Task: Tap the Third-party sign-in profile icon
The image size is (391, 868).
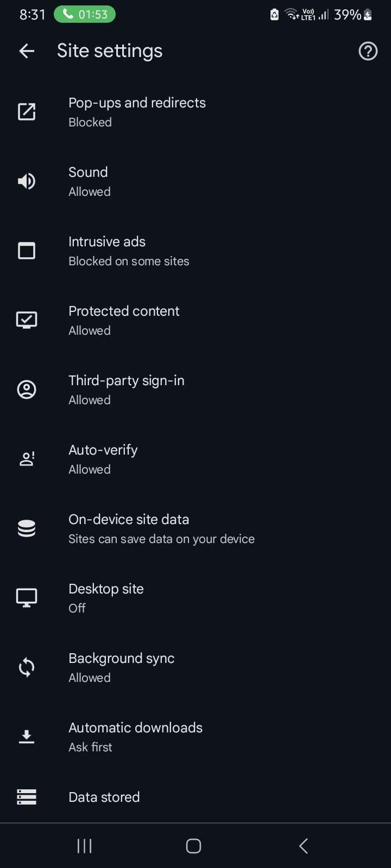Action: tap(27, 390)
